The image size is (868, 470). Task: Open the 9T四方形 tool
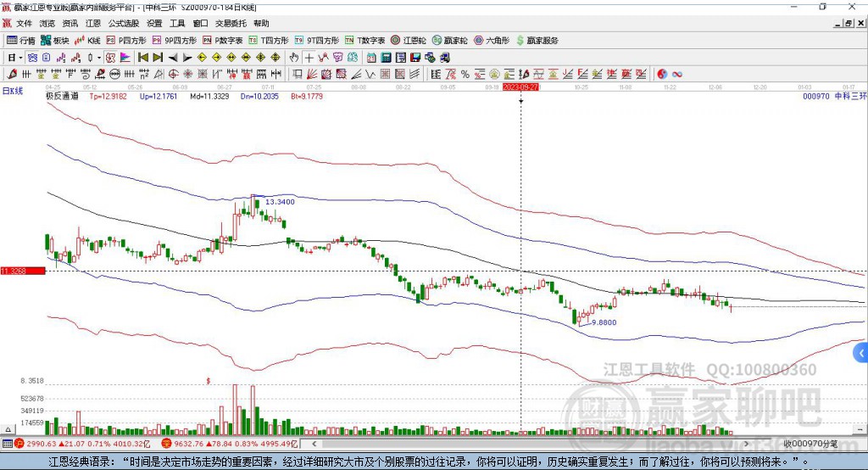[x=317, y=41]
